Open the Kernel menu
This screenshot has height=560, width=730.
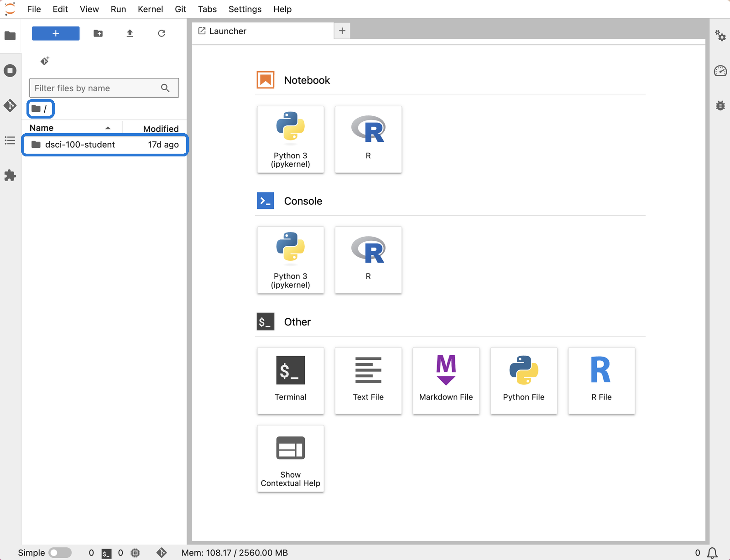150,9
